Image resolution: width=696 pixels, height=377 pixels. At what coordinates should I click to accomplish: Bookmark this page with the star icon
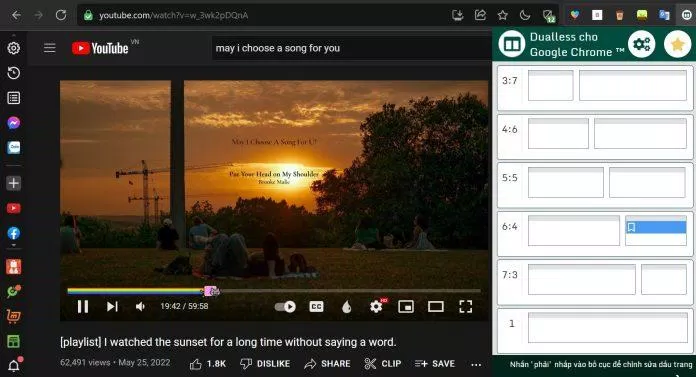pyautogui.click(x=502, y=15)
